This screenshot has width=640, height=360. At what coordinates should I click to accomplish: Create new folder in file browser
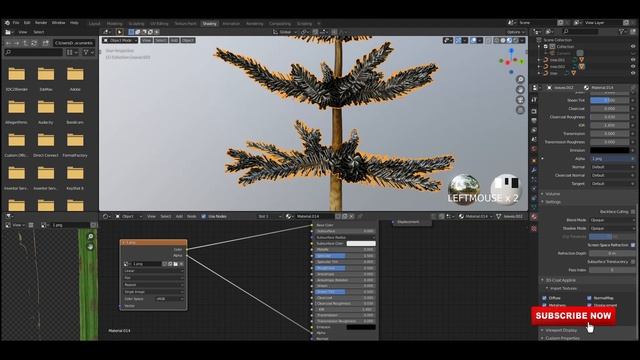(x=45, y=43)
